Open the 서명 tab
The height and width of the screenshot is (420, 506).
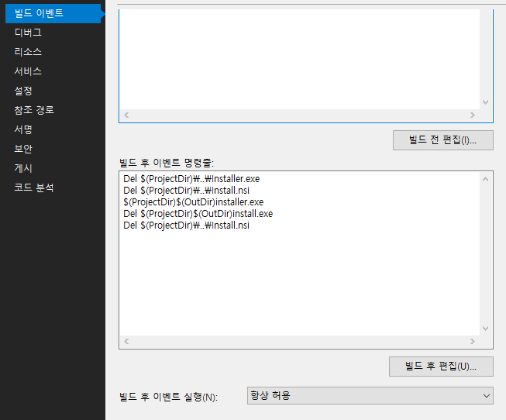point(23,129)
